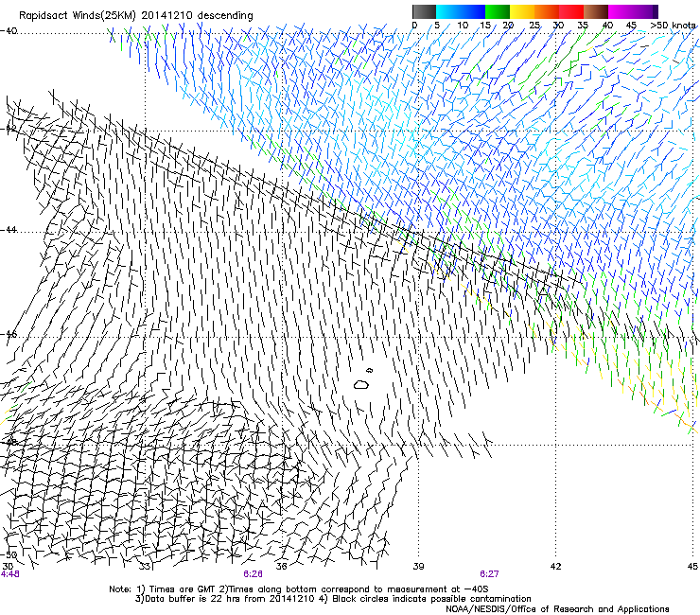Click the title 'Rapidscat Winds(25KM) 20141210 descending'
The height and width of the screenshot is (615, 700).
135,16
